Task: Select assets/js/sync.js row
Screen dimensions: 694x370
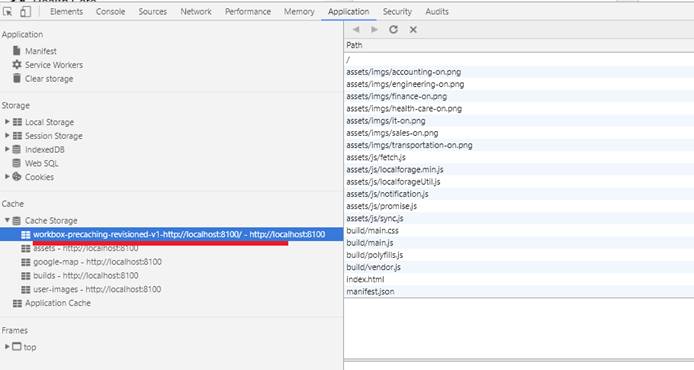Action: 519,218
